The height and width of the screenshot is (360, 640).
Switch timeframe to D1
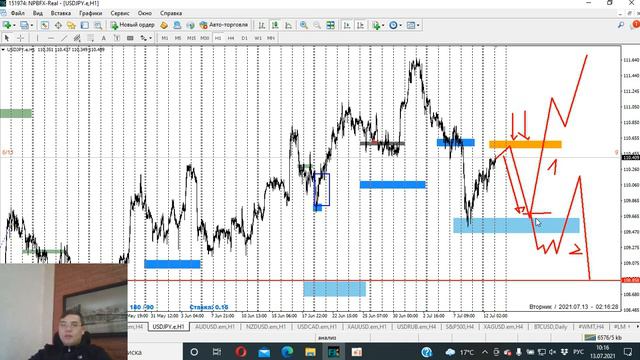244,38
